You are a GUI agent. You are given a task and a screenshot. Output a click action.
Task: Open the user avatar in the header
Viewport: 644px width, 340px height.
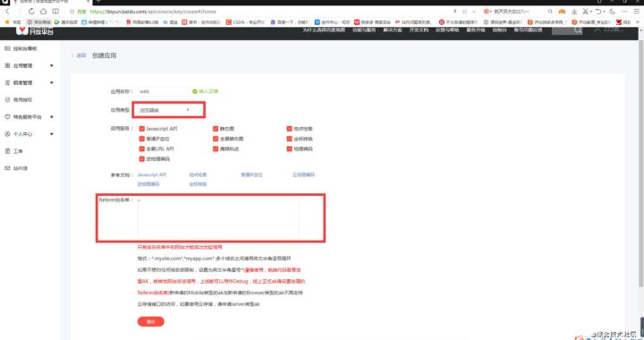pyautogui.click(x=597, y=30)
